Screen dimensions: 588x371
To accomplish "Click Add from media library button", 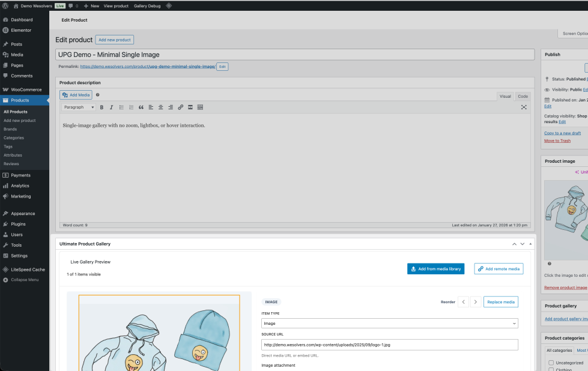I will coord(435,269).
